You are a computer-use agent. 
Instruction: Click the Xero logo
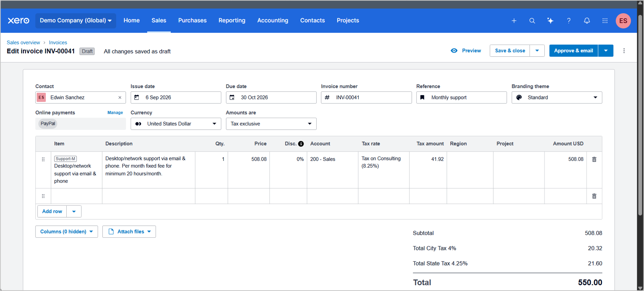18,20
